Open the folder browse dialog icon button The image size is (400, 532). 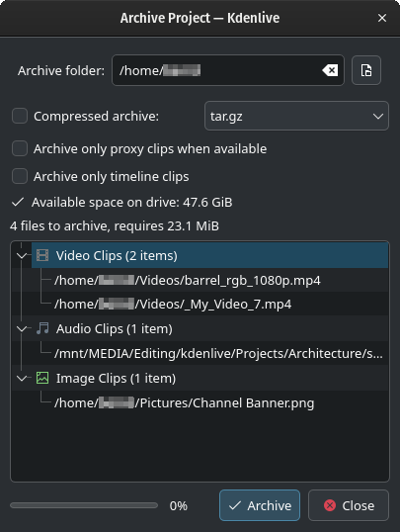(366, 70)
